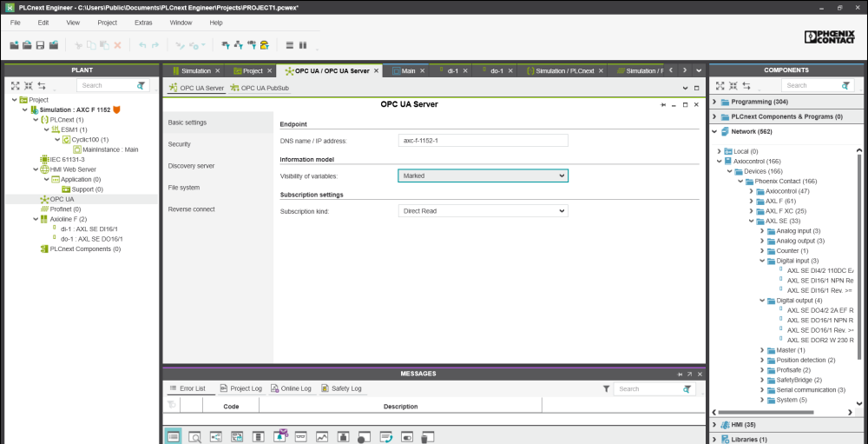Open the Subscription kind dropdown
Image resolution: width=868 pixels, height=444 pixels.
pyautogui.click(x=483, y=211)
